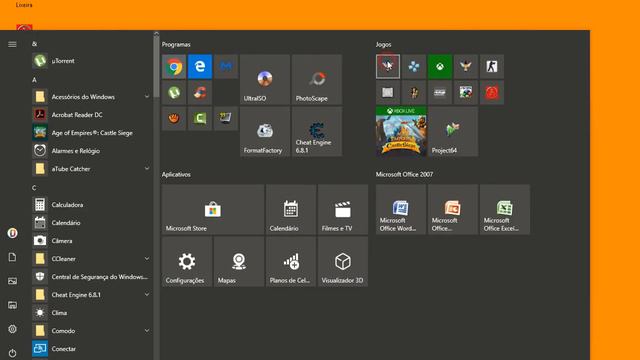The width and height of the screenshot is (640, 360).
Task: Open the Configurações tile
Action: (187, 262)
